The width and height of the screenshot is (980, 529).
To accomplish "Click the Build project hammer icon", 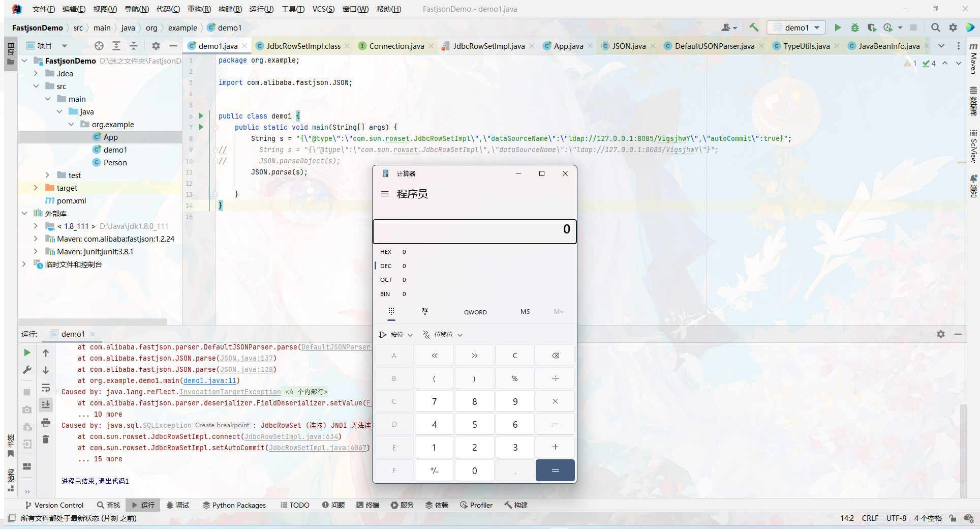I will pos(754,27).
